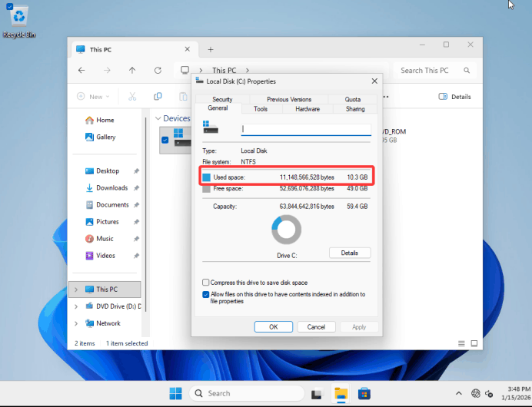Click the Windows Start button
Screen dimensions: 532x407
[x=176, y=393]
